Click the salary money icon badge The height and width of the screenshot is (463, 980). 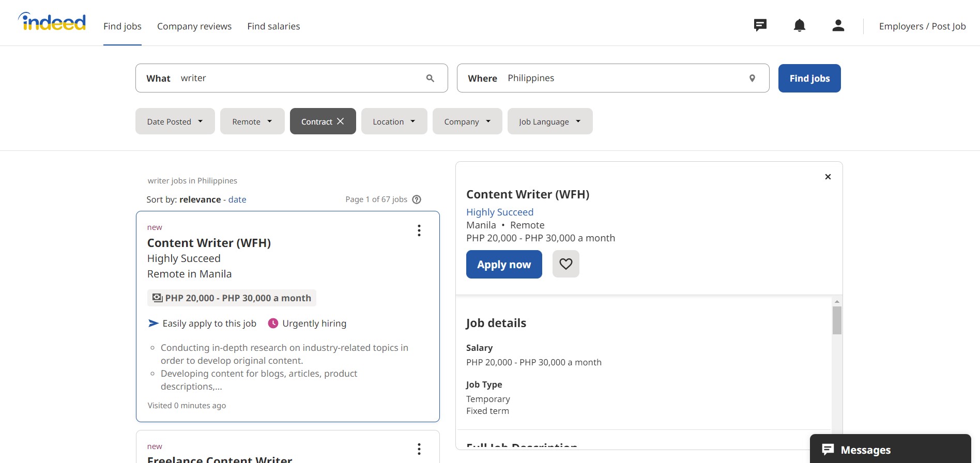157,298
